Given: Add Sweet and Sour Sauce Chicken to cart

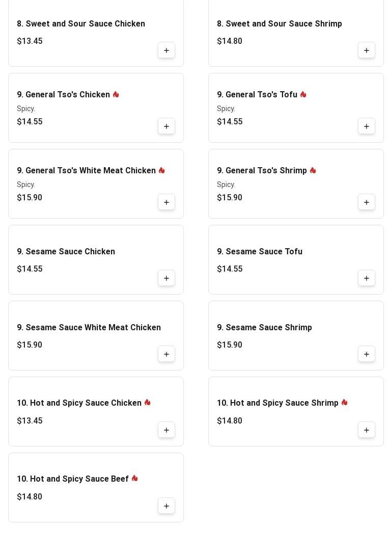Looking at the screenshot, I should [x=166, y=50].
